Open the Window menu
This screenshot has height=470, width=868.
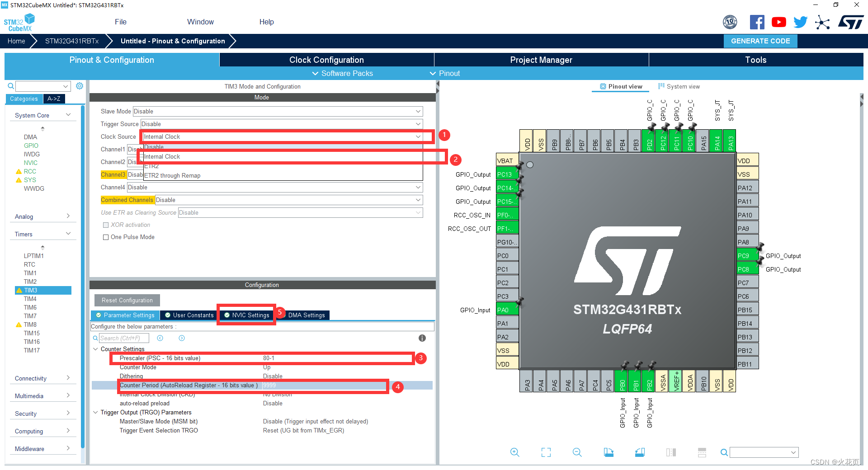click(200, 21)
